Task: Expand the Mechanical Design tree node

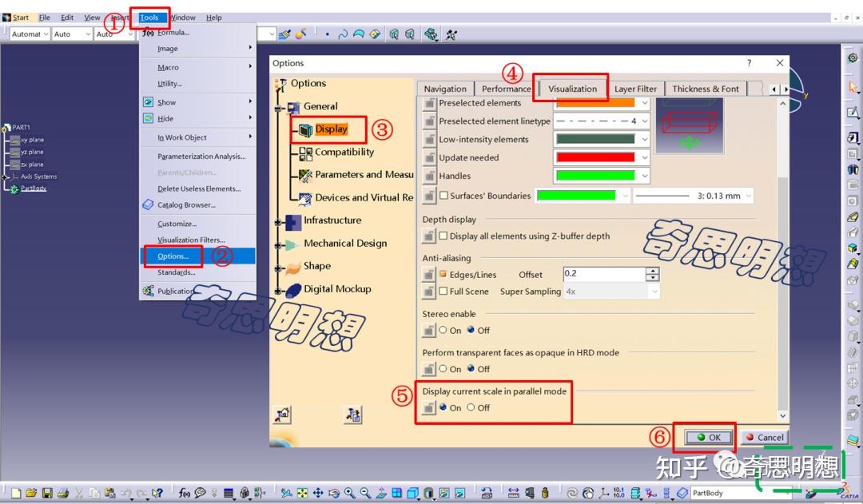Action: click(279, 245)
